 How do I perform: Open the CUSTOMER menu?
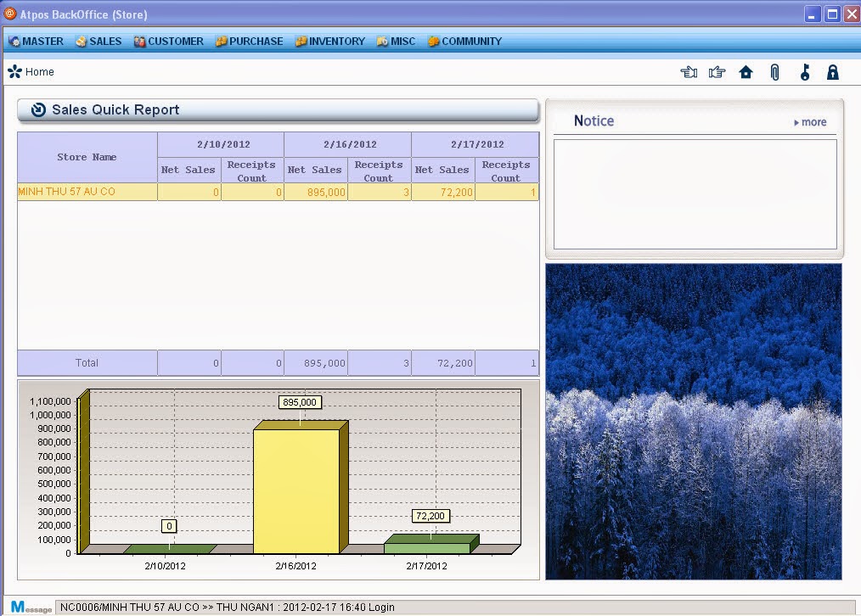[168, 41]
